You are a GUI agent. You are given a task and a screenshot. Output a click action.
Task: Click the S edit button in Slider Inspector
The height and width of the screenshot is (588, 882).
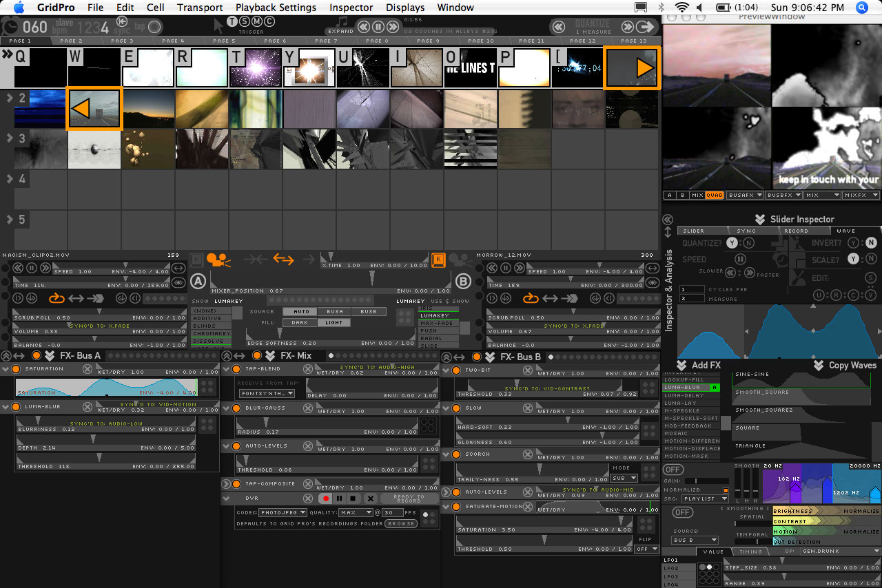[871, 277]
